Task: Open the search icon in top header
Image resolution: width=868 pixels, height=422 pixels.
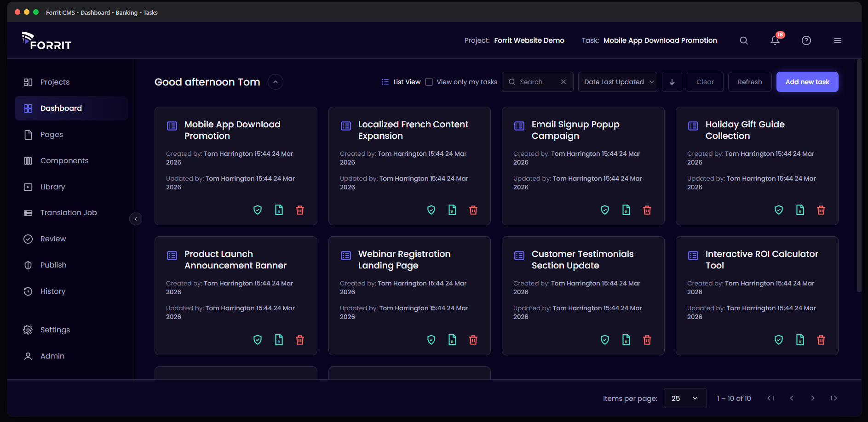Action: click(x=743, y=40)
